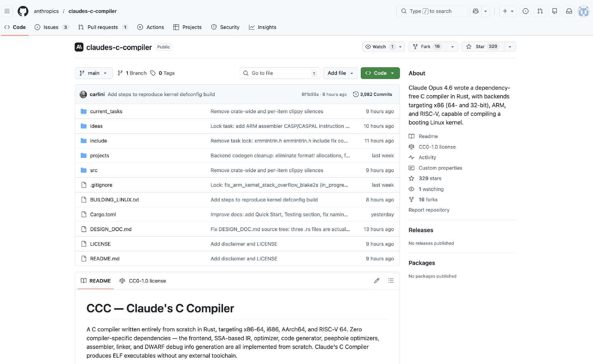The width and height of the screenshot is (593, 364).
Task: Click the GitHub Octocat logo
Action: click(x=23, y=11)
